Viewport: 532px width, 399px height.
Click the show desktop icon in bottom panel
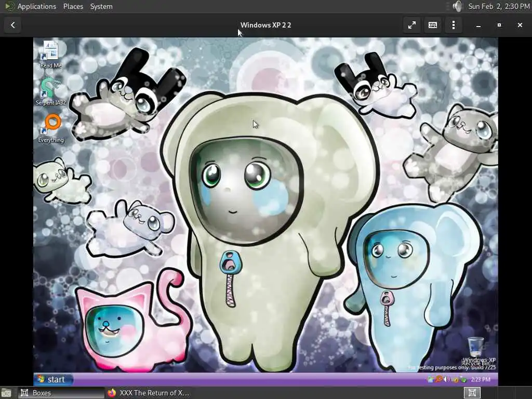tap(6, 393)
